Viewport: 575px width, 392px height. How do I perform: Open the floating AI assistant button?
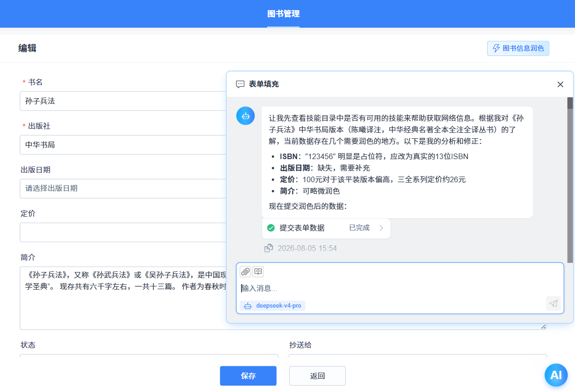coord(556,375)
